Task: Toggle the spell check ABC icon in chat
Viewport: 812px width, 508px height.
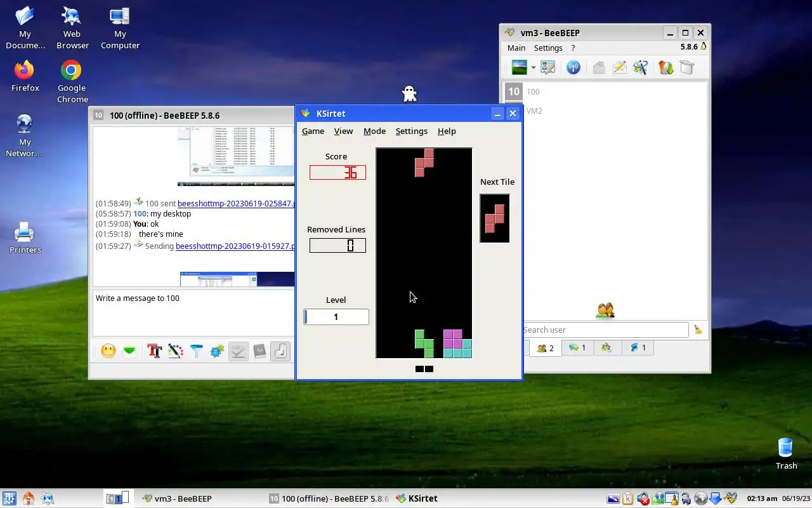Action: tap(239, 351)
